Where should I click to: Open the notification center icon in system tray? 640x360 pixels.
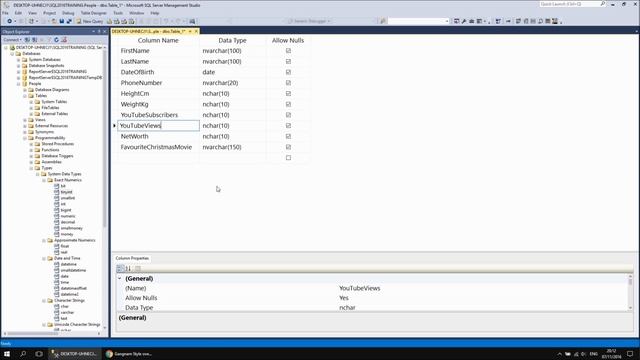pyautogui.click(x=630, y=354)
